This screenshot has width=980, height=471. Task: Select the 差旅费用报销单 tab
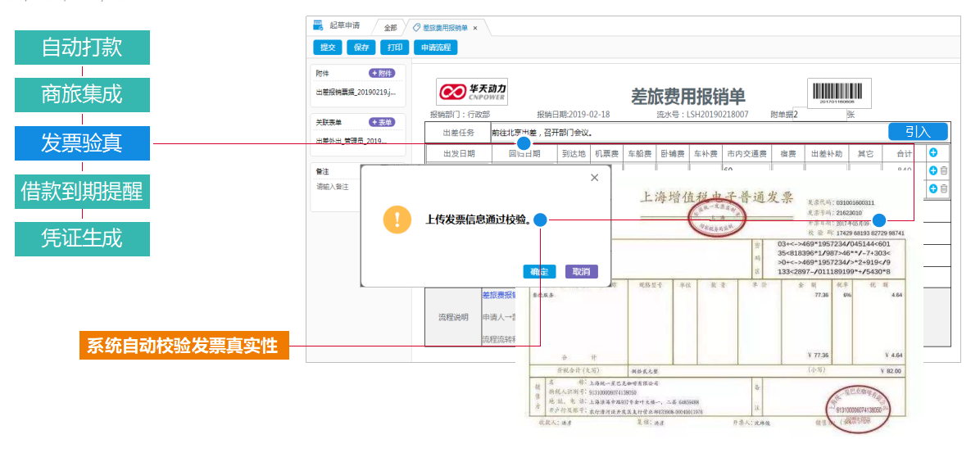[x=445, y=28]
